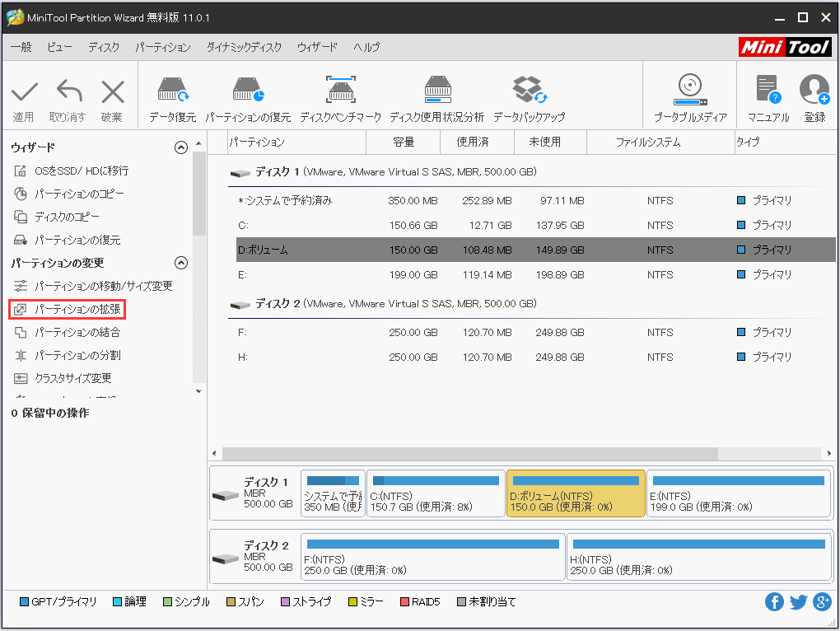Open the パーティション menu
This screenshot has height=631, width=840.
[162, 48]
